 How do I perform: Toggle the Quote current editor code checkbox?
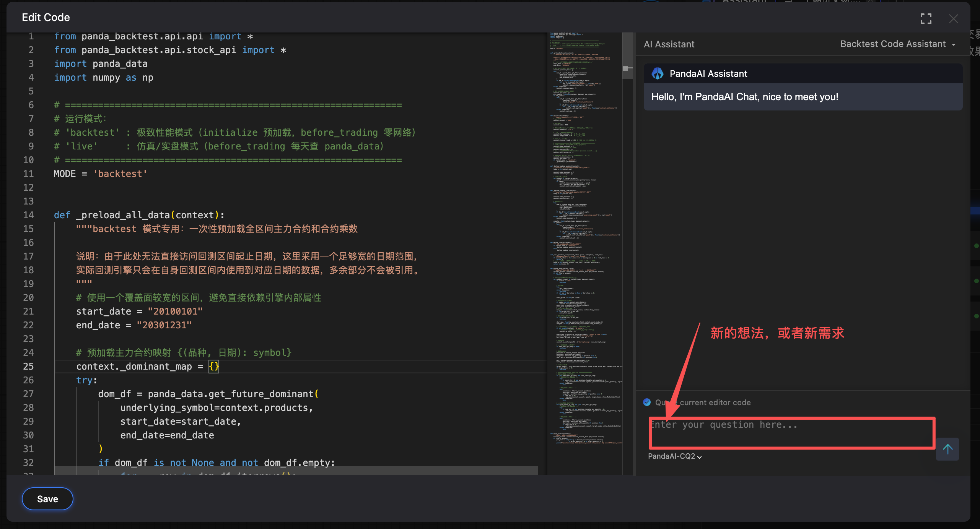pyautogui.click(x=647, y=402)
